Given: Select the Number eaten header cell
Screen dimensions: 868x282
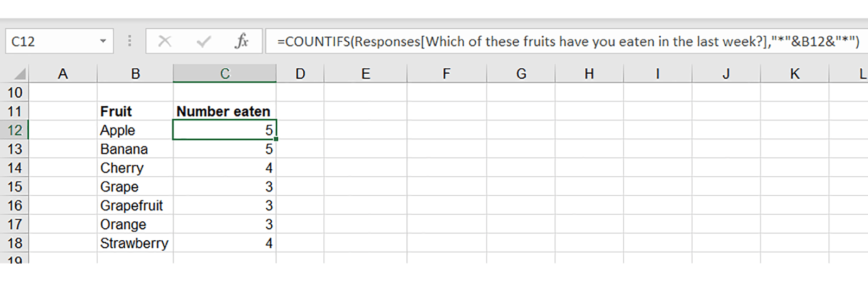Looking at the screenshot, I should click(x=224, y=111).
